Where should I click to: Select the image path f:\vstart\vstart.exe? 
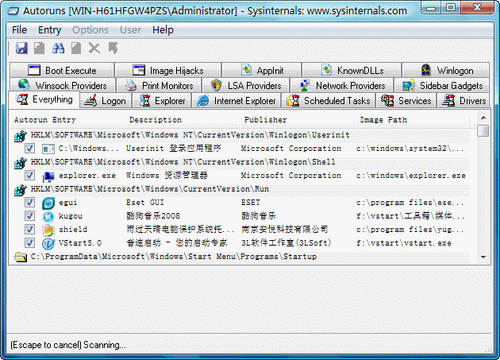coord(404,243)
